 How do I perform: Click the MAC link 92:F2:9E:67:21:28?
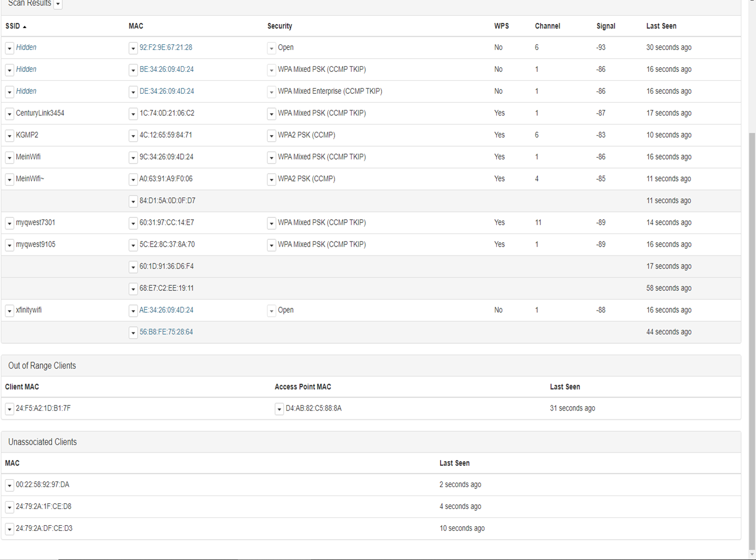click(166, 48)
